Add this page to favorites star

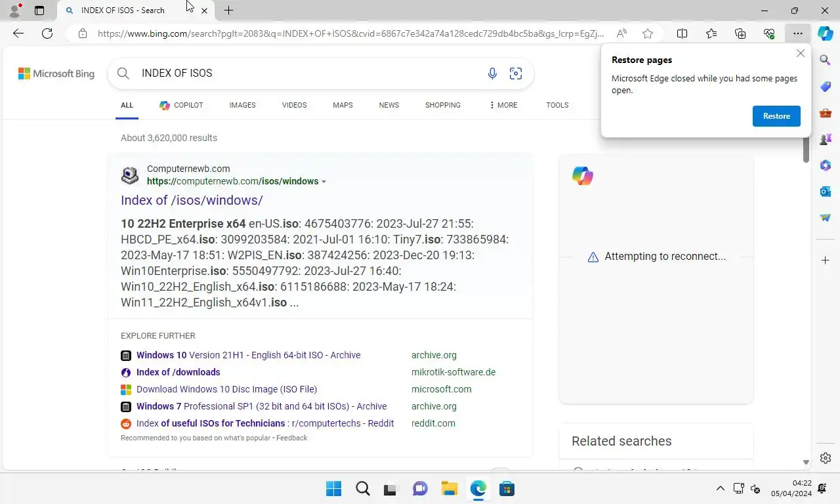click(648, 33)
